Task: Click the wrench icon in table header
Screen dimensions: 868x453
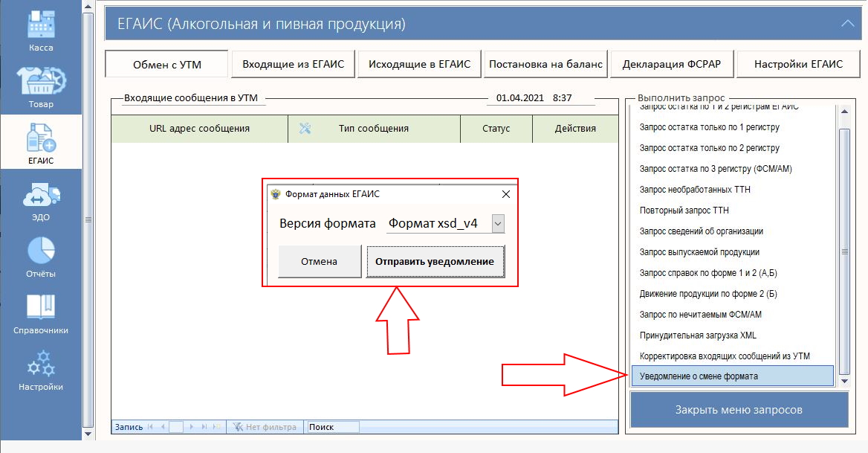Action: click(x=305, y=128)
